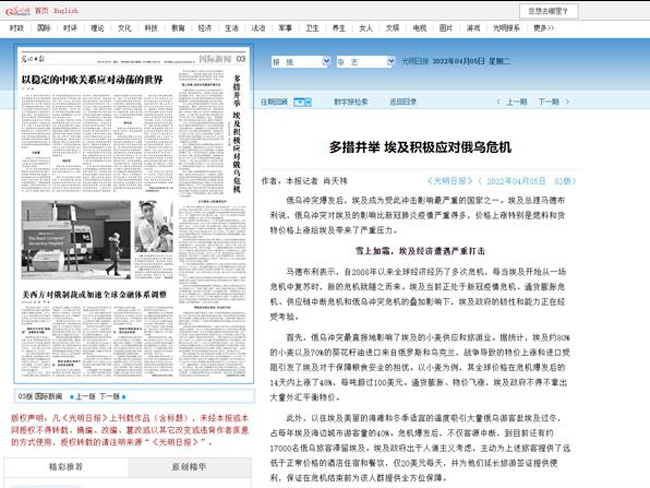Open the 报纸 dropdown selector
The image size is (650, 488).
296,60
